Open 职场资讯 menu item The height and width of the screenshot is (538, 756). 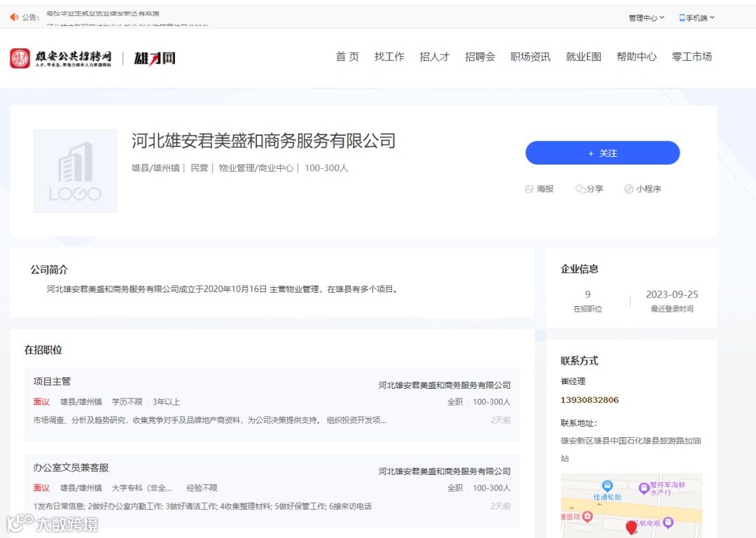click(531, 57)
